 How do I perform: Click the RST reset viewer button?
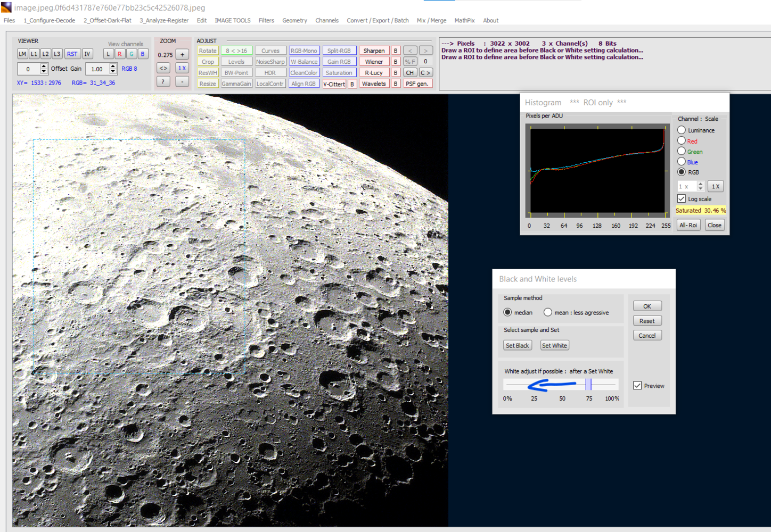click(72, 54)
